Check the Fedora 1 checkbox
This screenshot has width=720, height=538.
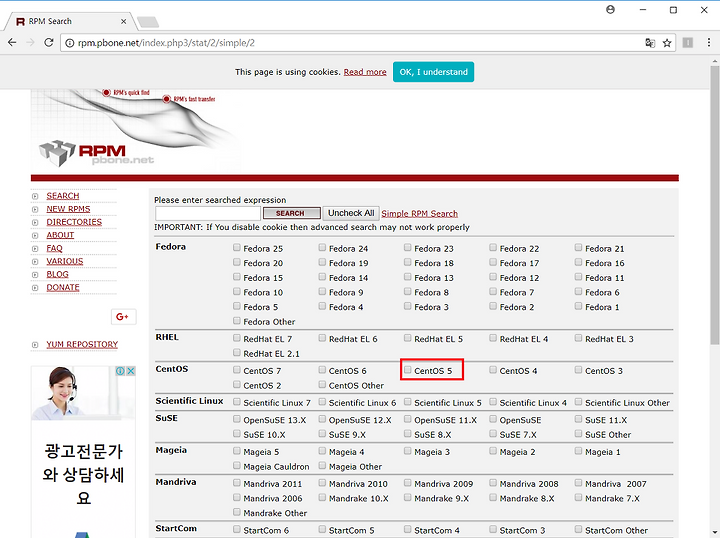578,306
